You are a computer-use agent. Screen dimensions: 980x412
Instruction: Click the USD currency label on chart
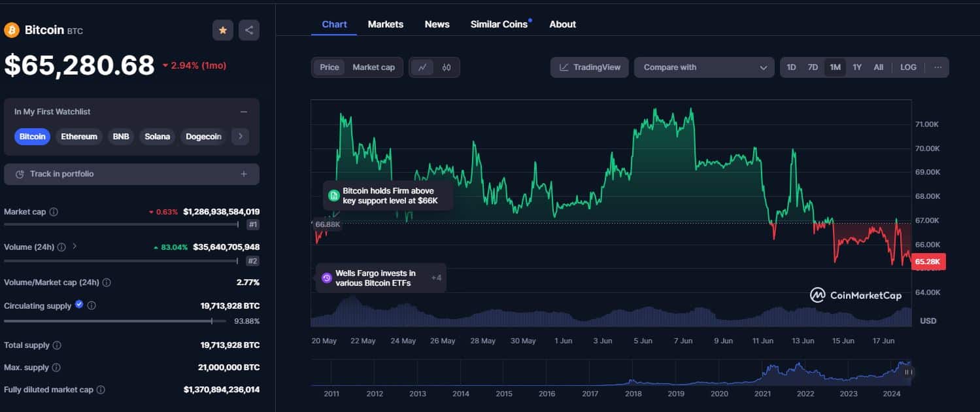coord(928,320)
